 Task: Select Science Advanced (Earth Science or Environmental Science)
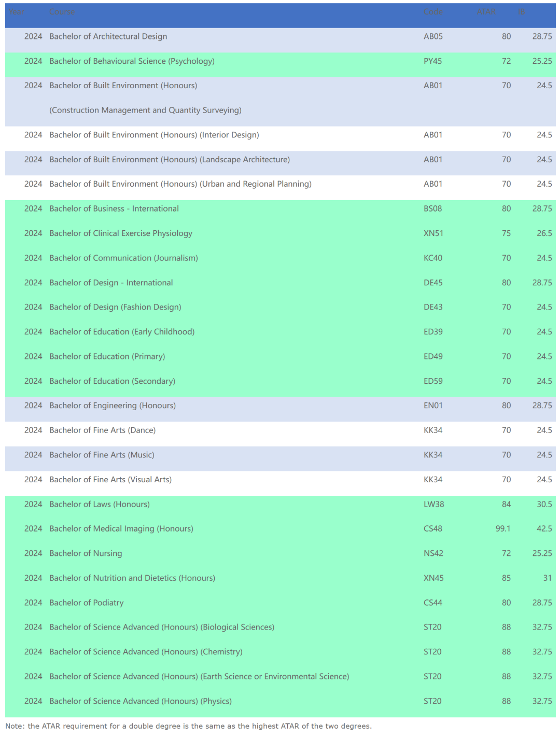point(199,677)
